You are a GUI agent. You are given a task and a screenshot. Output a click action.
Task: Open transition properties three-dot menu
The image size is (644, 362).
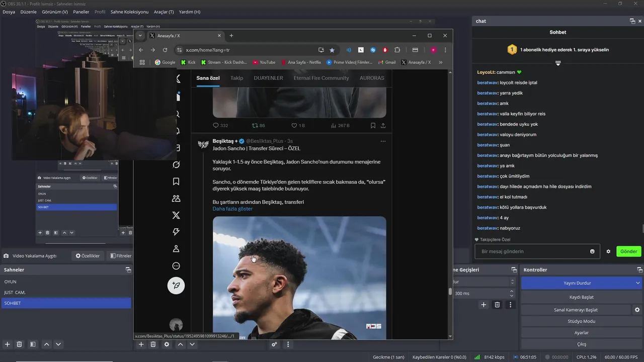click(511, 305)
